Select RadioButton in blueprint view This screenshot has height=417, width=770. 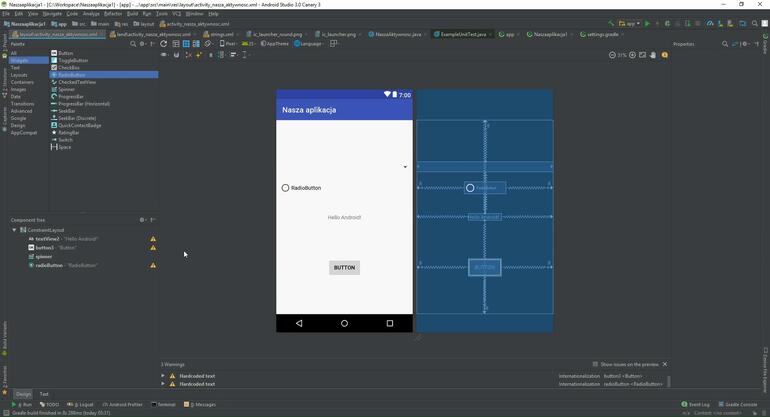click(485, 188)
